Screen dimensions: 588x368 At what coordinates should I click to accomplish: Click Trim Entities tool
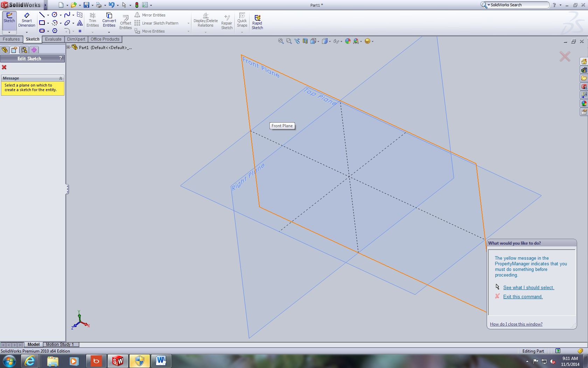tap(93, 20)
